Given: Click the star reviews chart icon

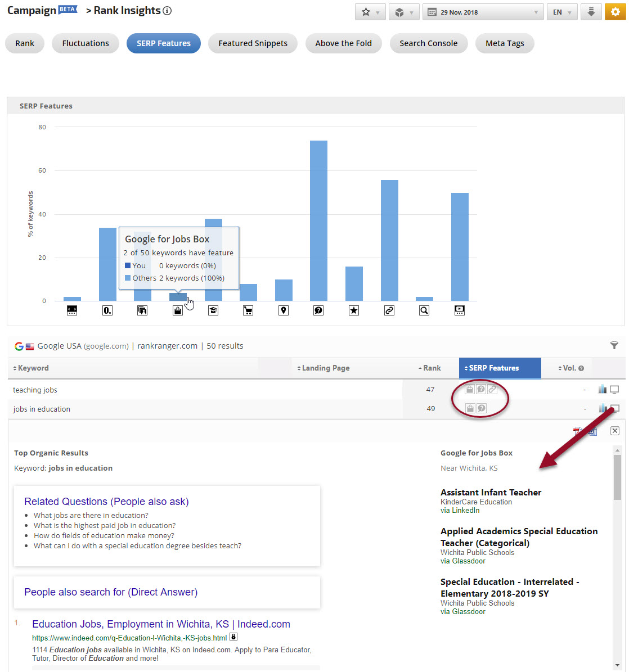Looking at the screenshot, I should tap(354, 310).
